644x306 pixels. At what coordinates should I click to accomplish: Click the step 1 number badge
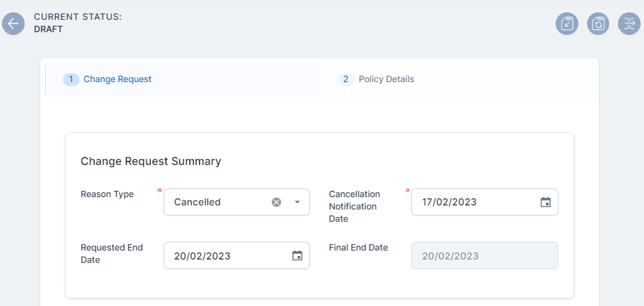click(x=71, y=79)
